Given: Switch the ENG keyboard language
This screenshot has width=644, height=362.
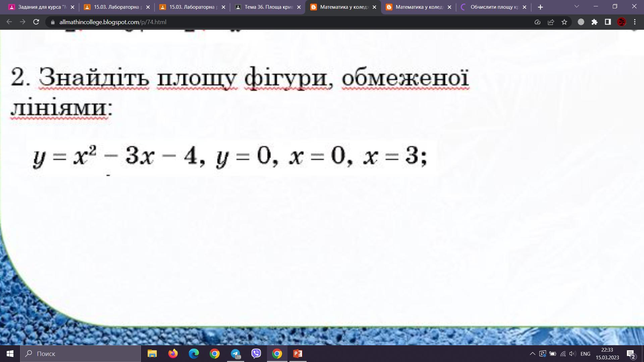Looking at the screenshot, I should [585, 354].
